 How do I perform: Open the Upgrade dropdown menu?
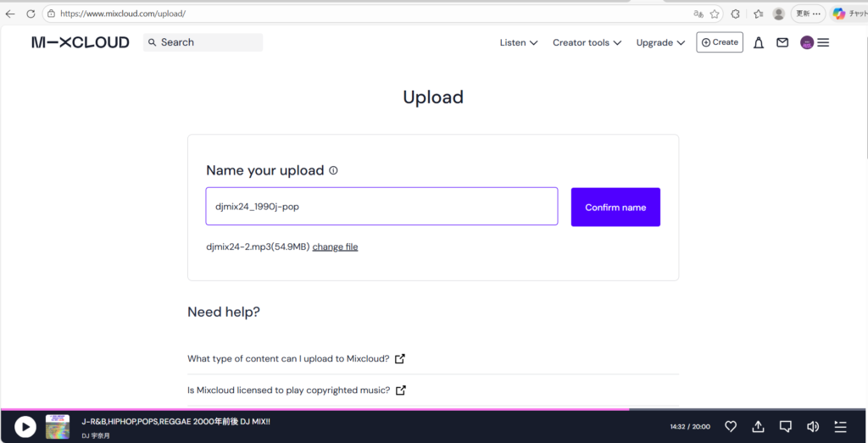click(660, 42)
